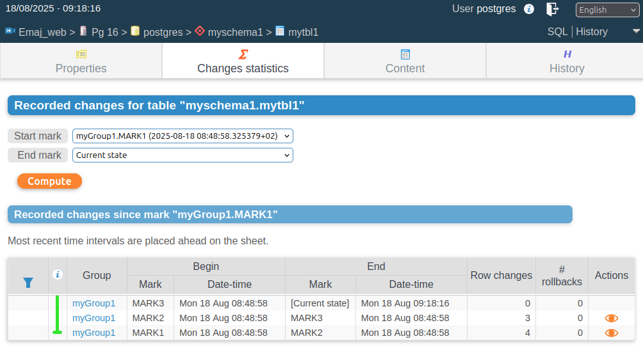Open the Pg 16 breadcrumb link

click(104, 33)
